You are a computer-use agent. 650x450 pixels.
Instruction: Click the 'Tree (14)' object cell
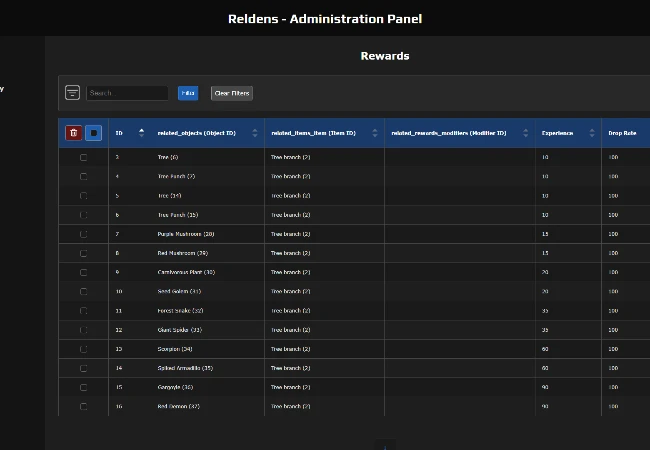tap(170, 196)
